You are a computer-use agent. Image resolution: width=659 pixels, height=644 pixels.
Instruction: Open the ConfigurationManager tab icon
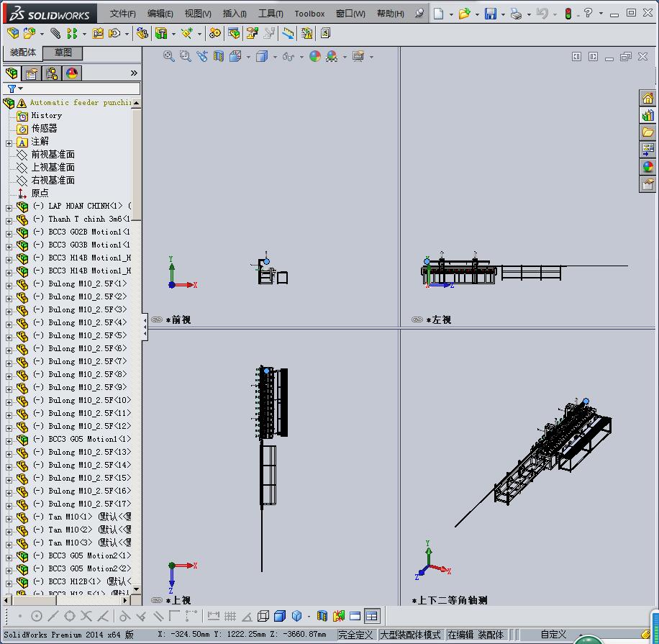pos(52,73)
